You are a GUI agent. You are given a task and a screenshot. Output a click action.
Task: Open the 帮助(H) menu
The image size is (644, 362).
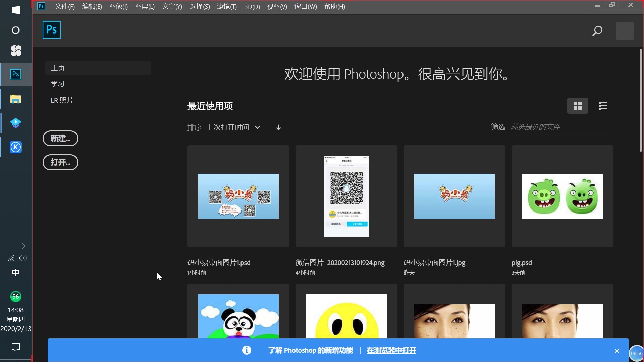pyautogui.click(x=334, y=7)
